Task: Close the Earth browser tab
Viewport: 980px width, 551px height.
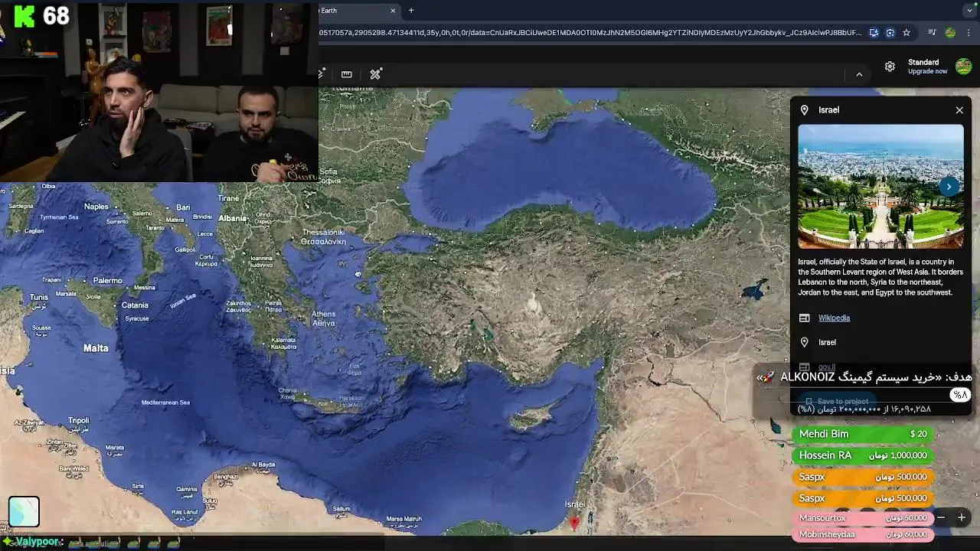Action: click(393, 11)
